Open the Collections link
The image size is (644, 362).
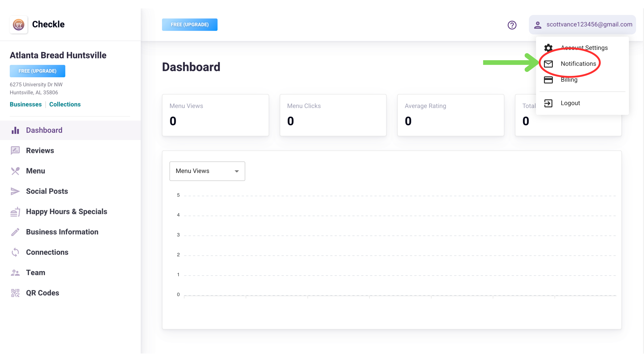tap(65, 104)
